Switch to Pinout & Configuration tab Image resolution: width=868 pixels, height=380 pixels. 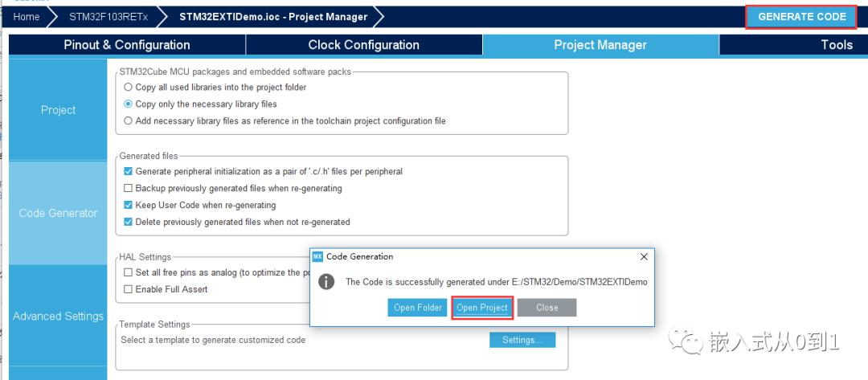click(127, 45)
